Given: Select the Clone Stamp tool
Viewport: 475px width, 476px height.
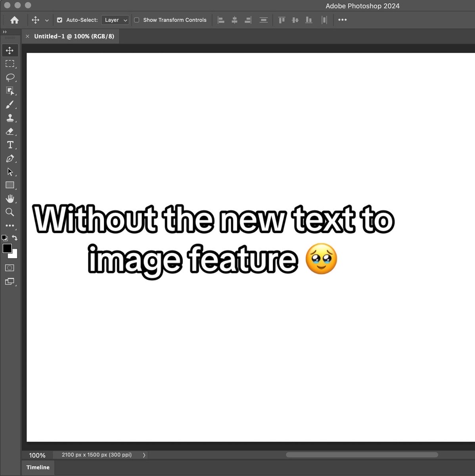Looking at the screenshot, I should (10, 118).
